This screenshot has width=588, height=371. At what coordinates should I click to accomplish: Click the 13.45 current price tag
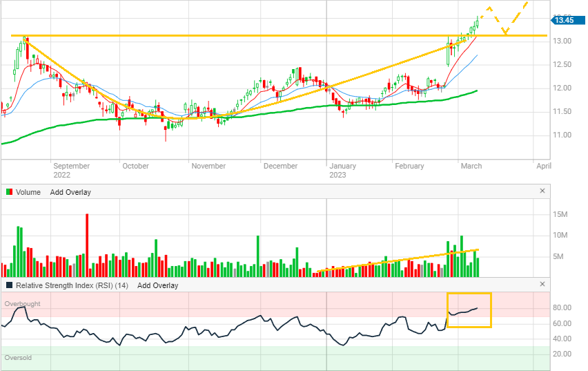[x=562, y=20]
